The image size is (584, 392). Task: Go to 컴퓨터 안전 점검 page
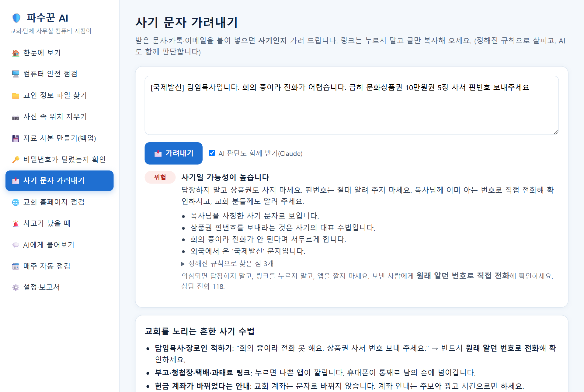[x=60, y=74]
